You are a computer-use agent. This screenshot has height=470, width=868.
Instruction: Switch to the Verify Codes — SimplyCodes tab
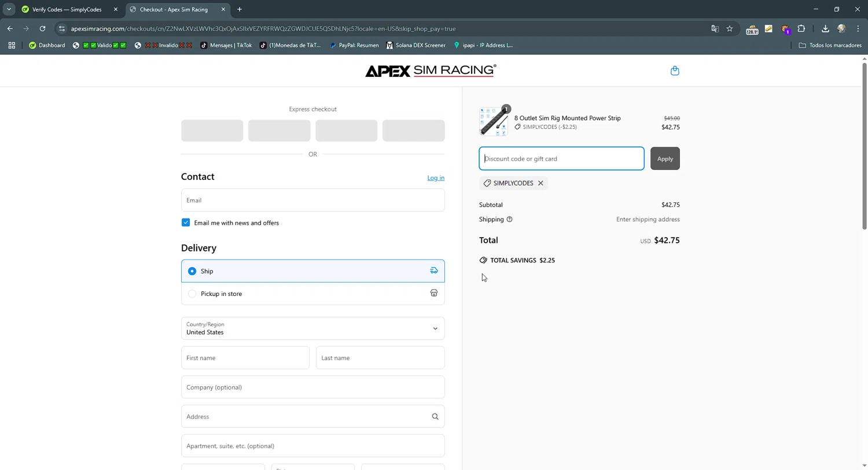[x=67, y=9]
